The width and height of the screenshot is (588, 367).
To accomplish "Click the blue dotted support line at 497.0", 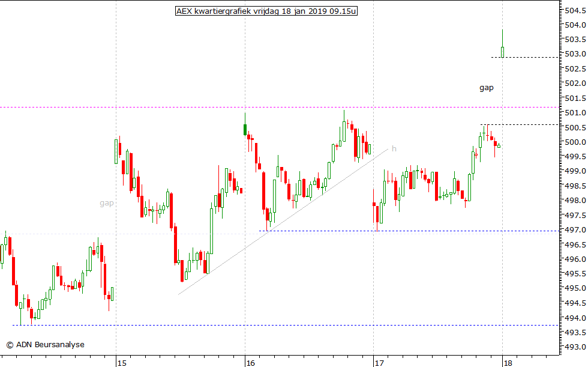I will (x=409, y=231).
